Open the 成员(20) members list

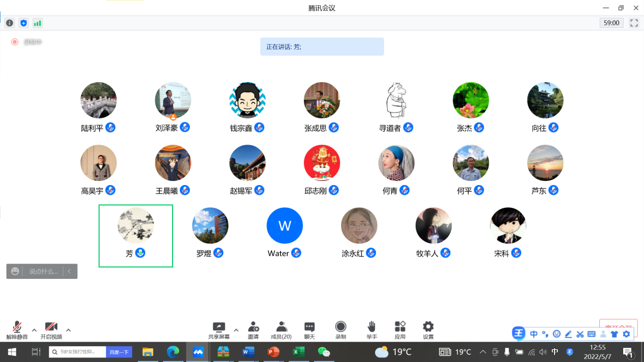(281, 330)
